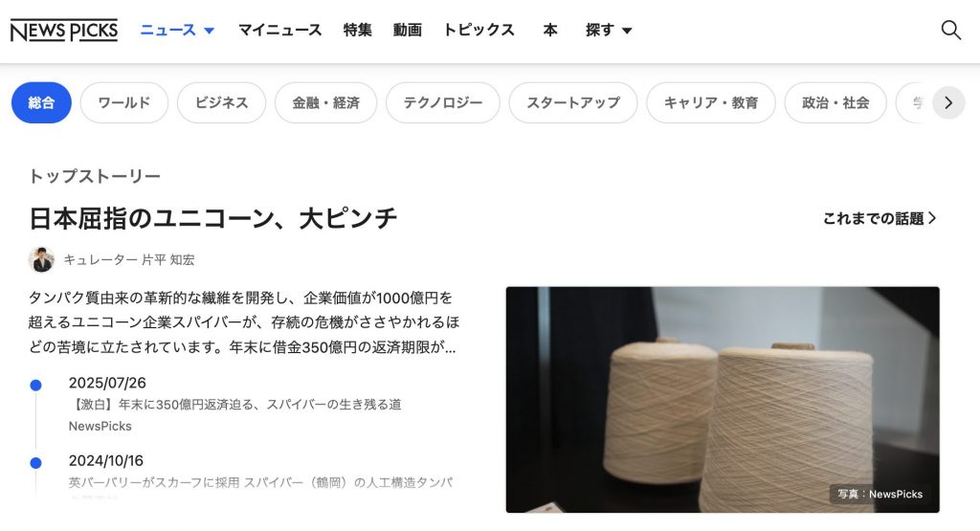
Task: Open the 本 menu item
Action: 550,30
